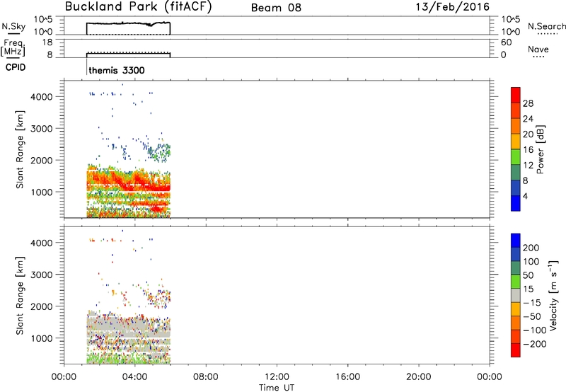Click the date "13/Feb/2016"
This screenshot has height=392, width=566.
(x=453, y=7)
